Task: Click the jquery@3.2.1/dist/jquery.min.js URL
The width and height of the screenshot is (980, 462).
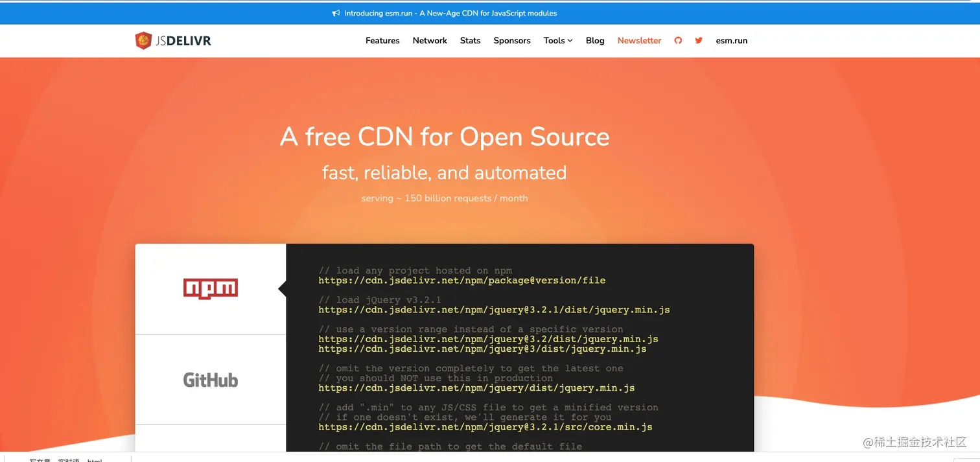Action: pyautogui.click(x=494, y=310)
